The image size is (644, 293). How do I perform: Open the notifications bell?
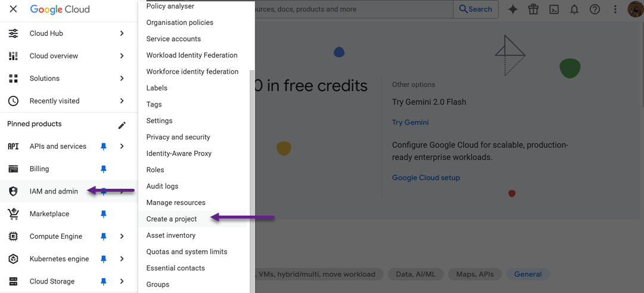click(x=574, y=10)
